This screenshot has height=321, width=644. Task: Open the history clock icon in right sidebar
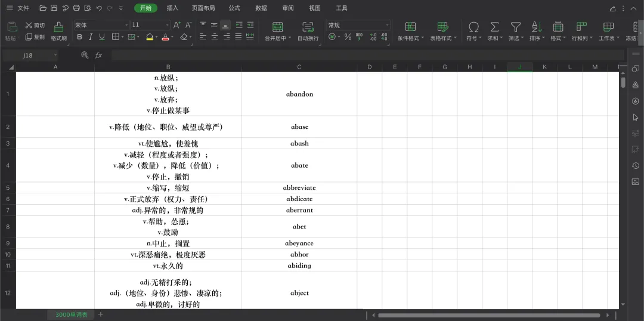(636, 166)
